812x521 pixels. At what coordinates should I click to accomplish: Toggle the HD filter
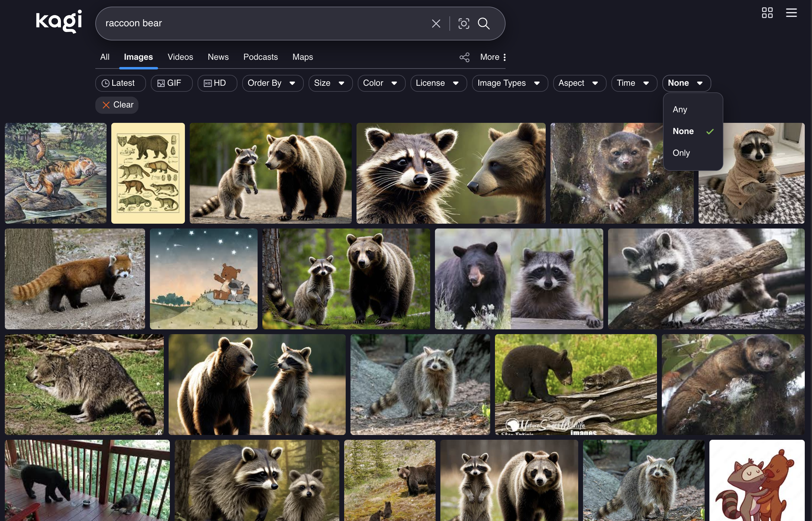pyautogui.click(x=217, y=83)
